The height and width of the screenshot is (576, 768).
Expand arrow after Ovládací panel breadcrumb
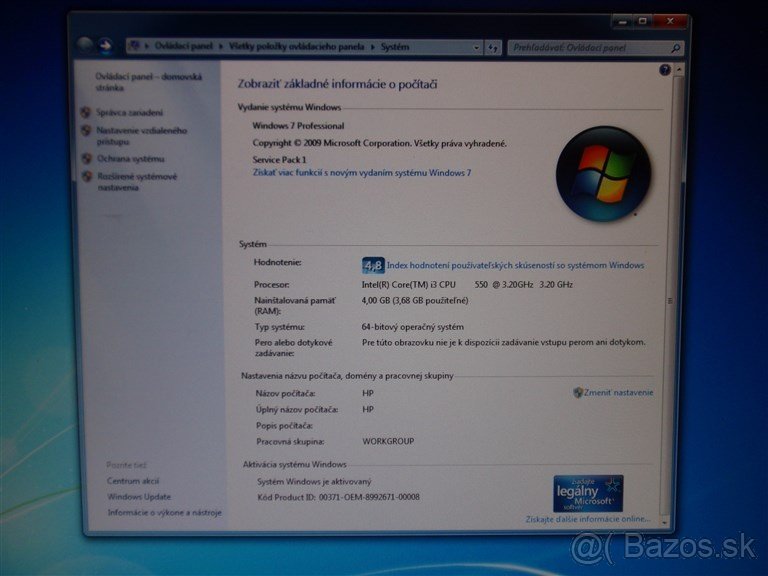[220, 47]
